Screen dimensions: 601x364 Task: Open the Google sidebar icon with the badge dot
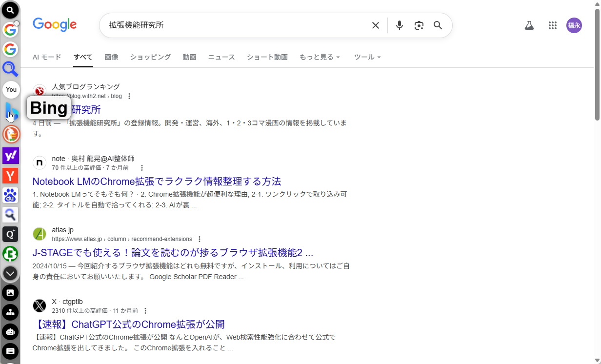click(x=10, y=30)
